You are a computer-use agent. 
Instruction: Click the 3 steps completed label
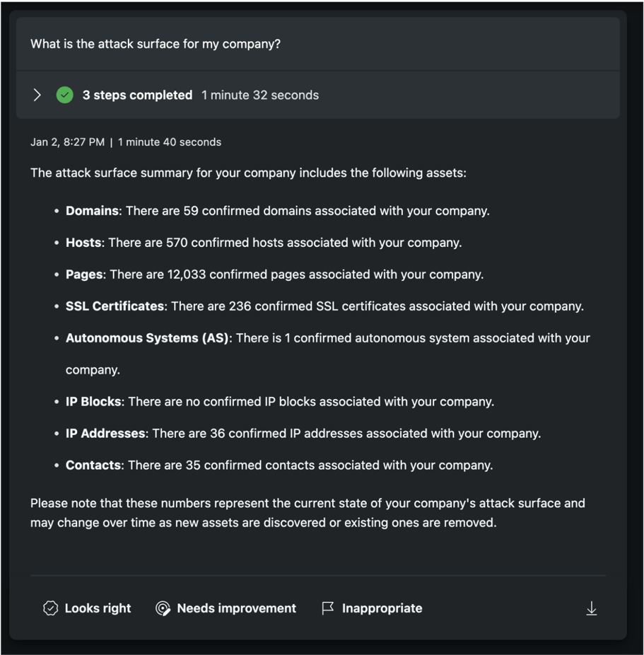pos(137,95)
